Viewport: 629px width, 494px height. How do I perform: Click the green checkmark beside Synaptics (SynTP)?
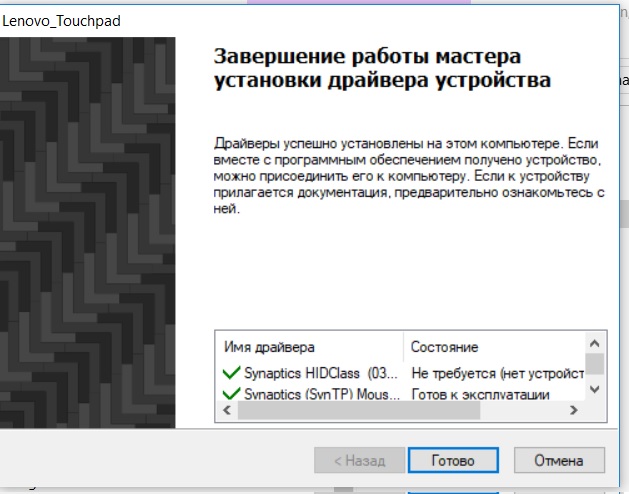(231, 395)
